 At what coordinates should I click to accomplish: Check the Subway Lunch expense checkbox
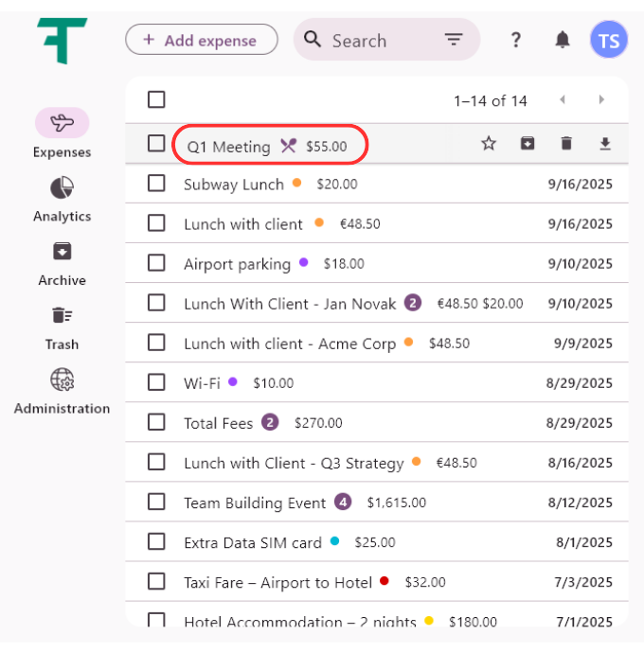156,185
